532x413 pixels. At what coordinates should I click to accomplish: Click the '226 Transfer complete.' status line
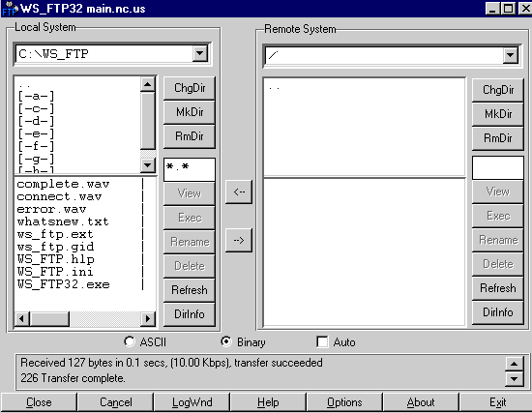(73, 378)
